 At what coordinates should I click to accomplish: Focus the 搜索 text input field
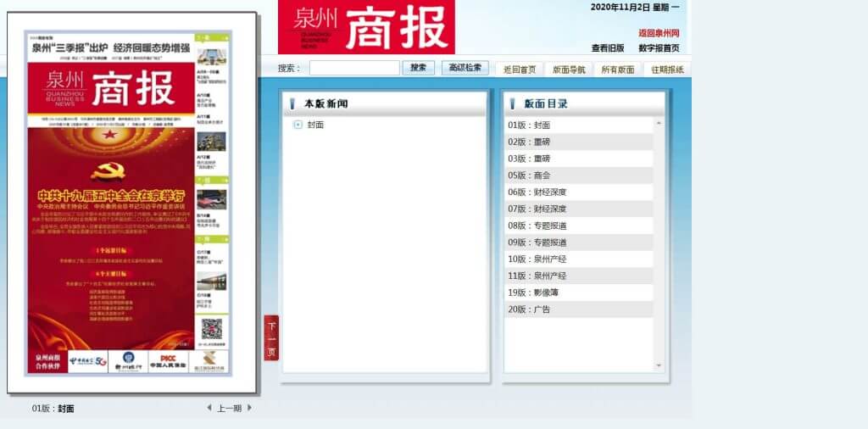click(354, 68)
